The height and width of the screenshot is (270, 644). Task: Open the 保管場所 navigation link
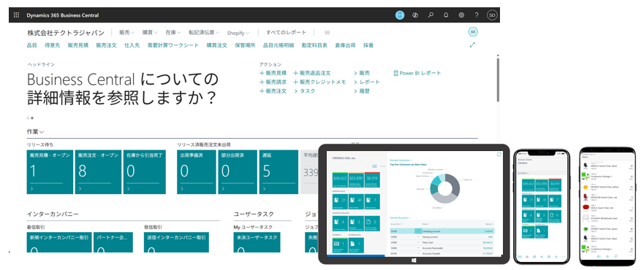[245, 45]
